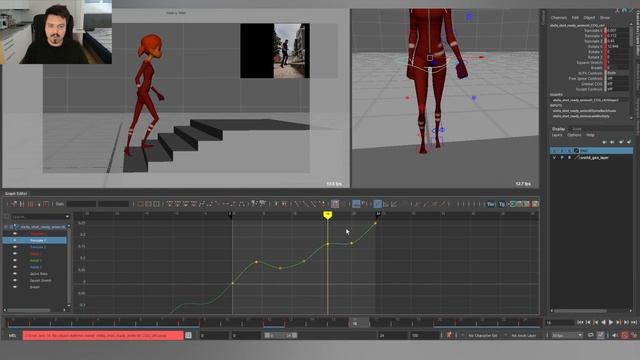
Task: Click Frame Playback Range icon in Graph Editor
Action: [148, 204]
